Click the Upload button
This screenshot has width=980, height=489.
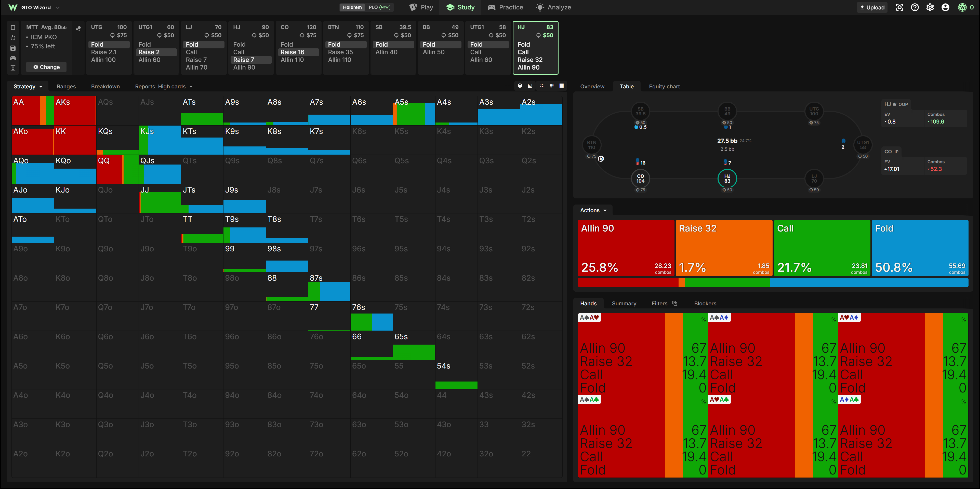[x=872, y=7]
